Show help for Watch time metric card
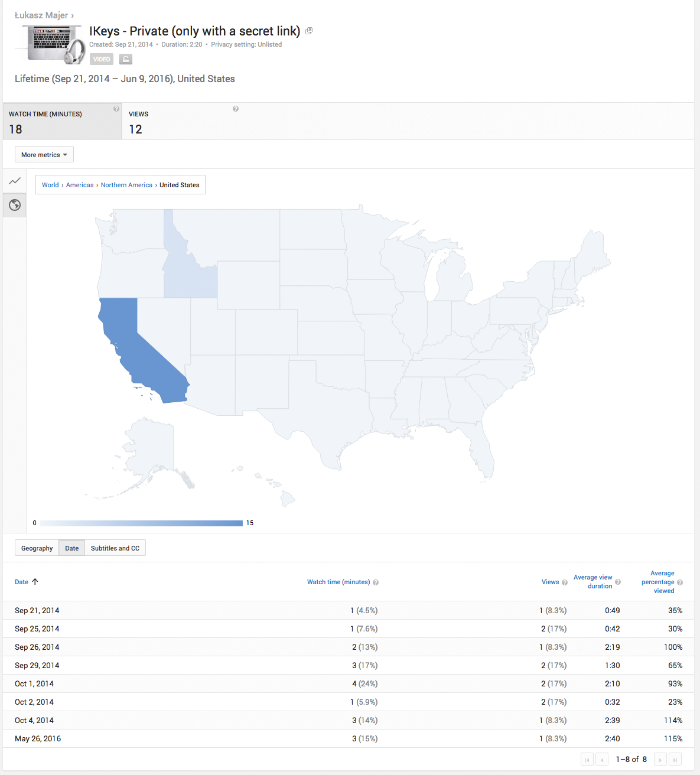The width and height of the screenshot is (700, 775). (116, 109)
